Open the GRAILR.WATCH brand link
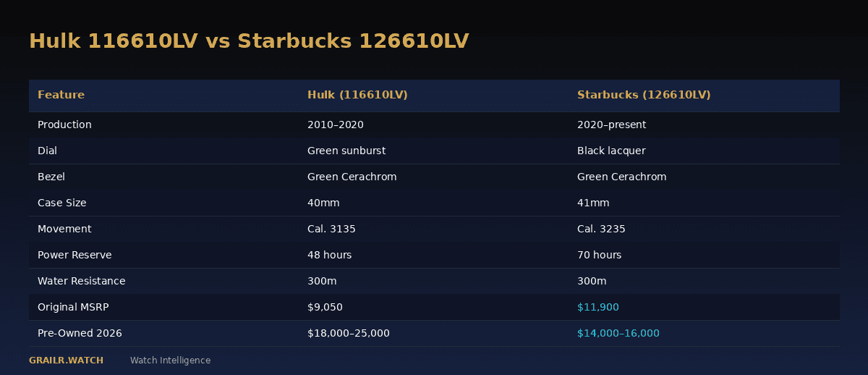The width and height of the screenshot is (868, 375). 66,361
